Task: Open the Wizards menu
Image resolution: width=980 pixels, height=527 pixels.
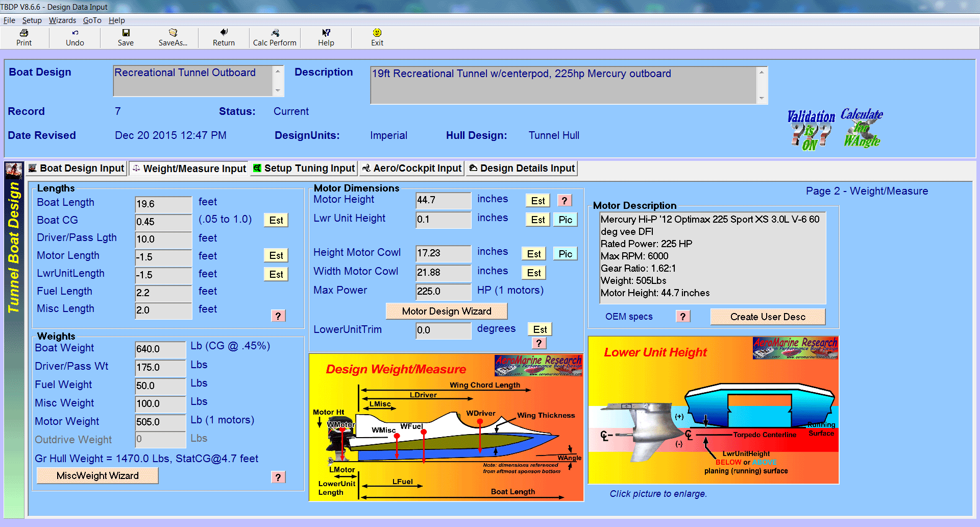Action: [x=62, y=20]
